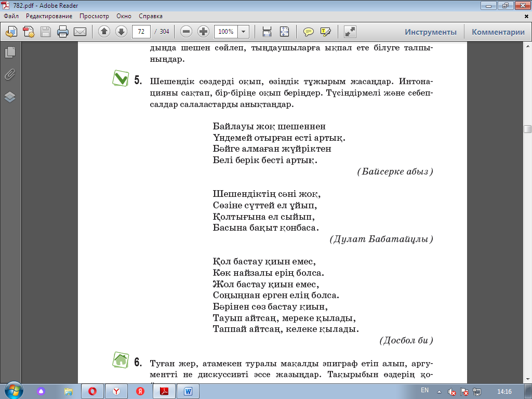532x399 pixels.
Task: Switch to read mode icon
Action: pos(350,32)
